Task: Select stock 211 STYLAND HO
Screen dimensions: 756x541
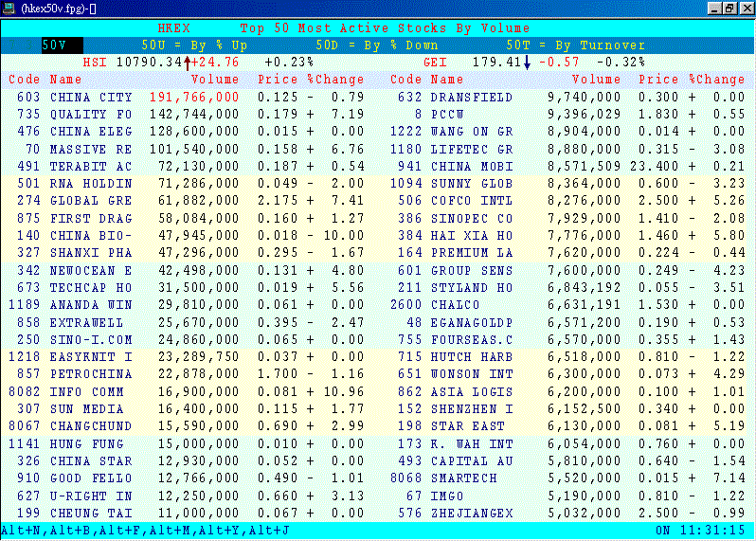Action: click(567, 288)
